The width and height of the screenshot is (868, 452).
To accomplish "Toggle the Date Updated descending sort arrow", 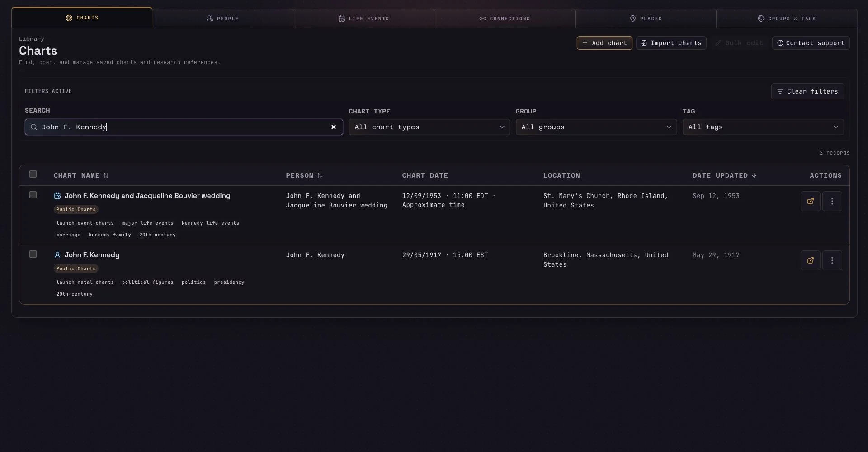I will click(x=754, y=175).
